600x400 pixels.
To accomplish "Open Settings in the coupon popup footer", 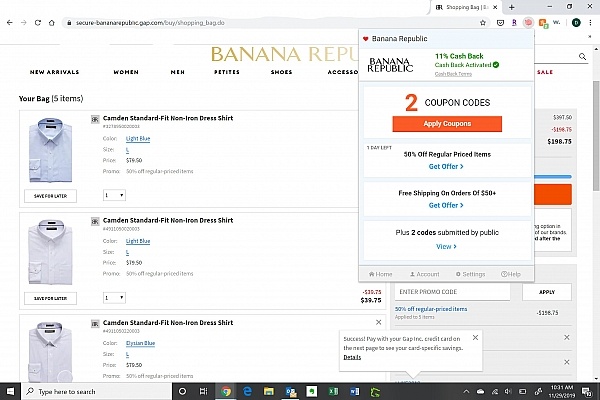I will pos(469,274).
